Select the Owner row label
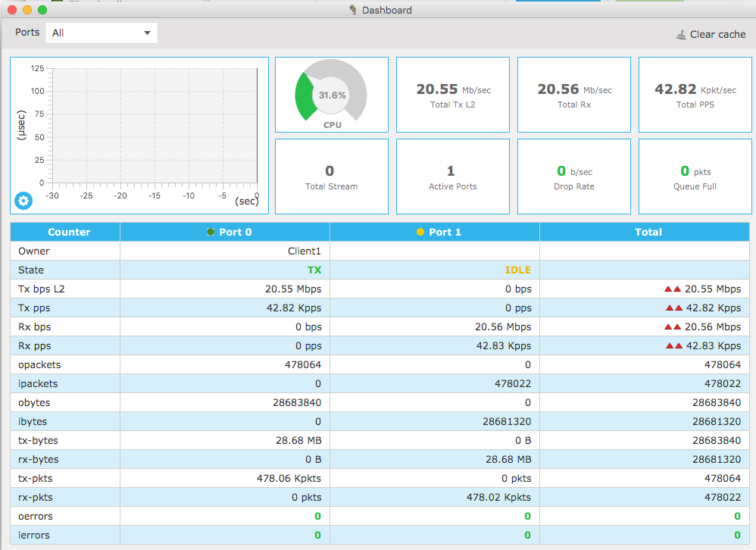756x550 pixels. 34,252
